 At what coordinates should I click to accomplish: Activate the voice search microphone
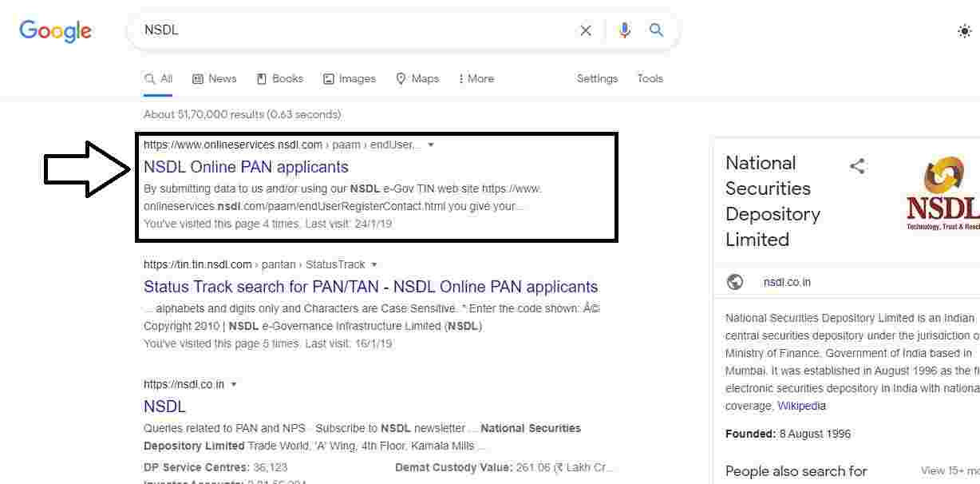pos(624,30)
